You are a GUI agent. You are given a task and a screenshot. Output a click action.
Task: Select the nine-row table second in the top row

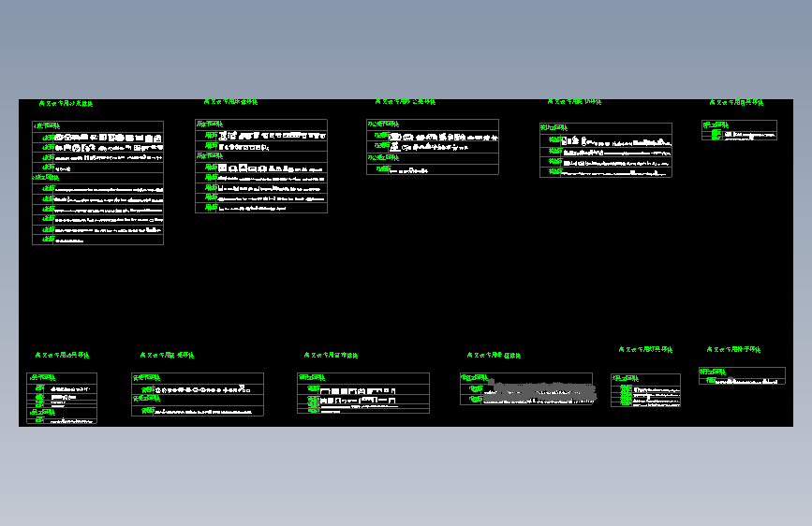click(261, 167)
